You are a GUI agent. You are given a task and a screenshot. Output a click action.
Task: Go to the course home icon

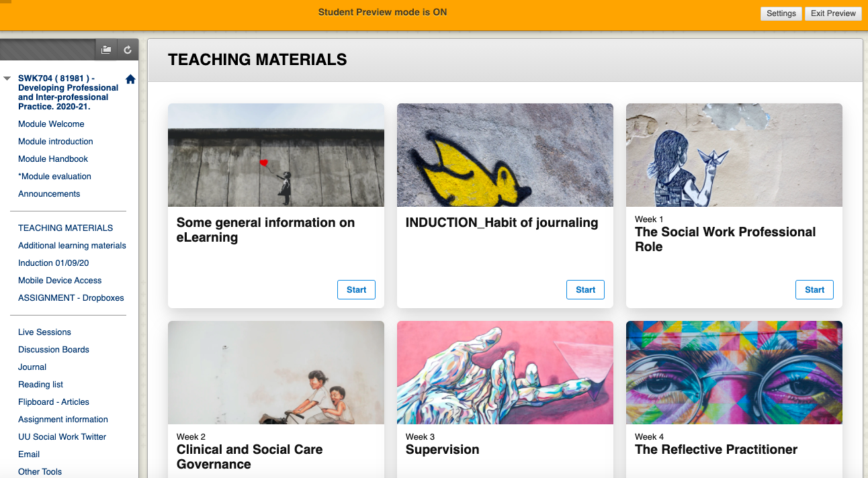coord(130,79)
